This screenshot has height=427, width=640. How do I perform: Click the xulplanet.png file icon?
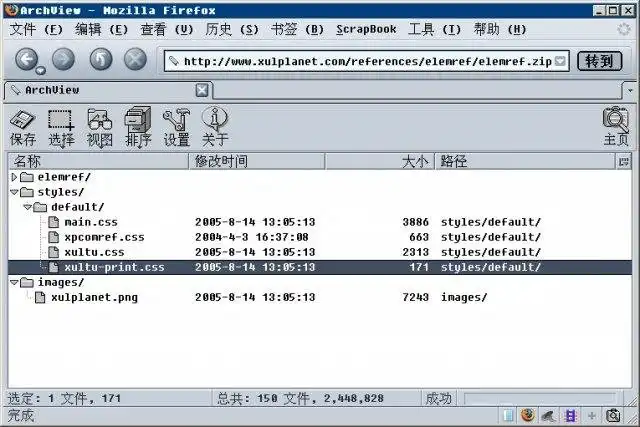(40, 297)
